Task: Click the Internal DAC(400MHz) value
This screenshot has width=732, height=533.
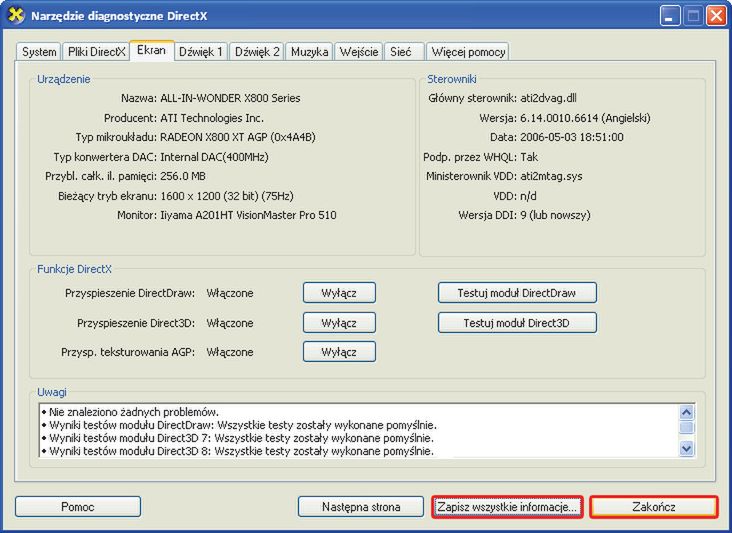Action: pos(214,157)
